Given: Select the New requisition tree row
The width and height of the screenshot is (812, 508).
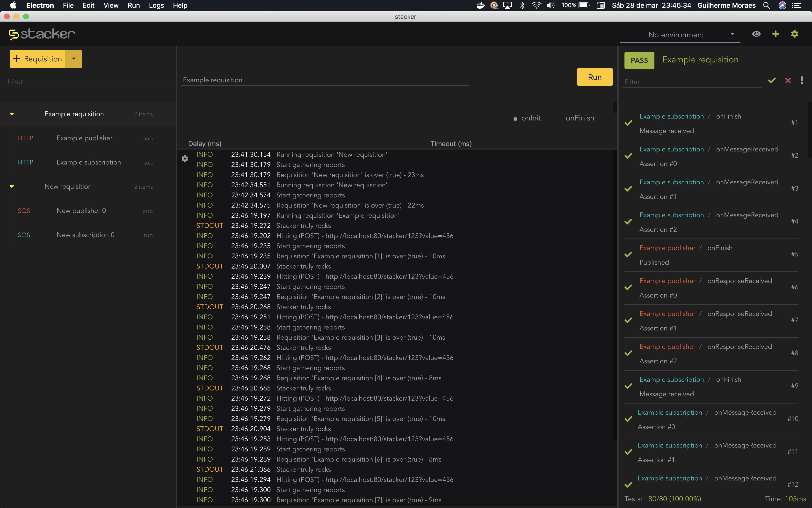Looking at the screenshot, I should pos(88,187).
